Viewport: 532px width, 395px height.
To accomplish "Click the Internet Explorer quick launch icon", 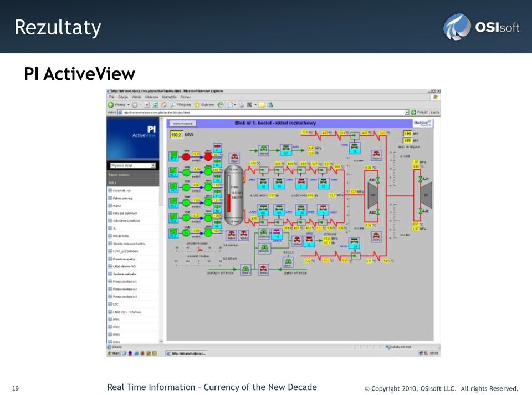I will point(136,353).
